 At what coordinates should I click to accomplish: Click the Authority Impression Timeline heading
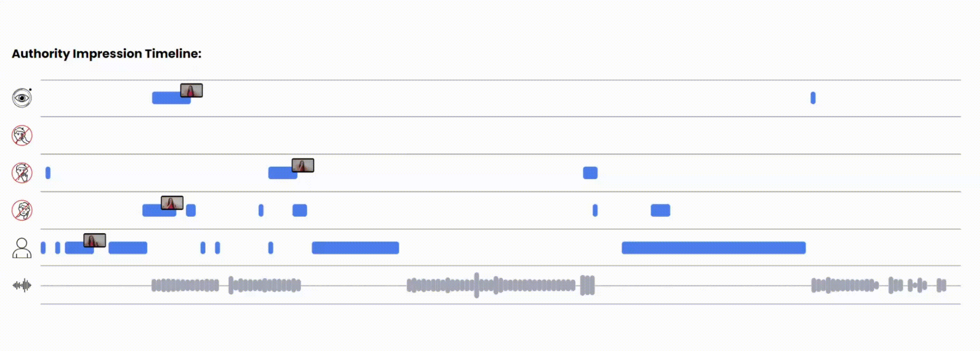point(106,54)
